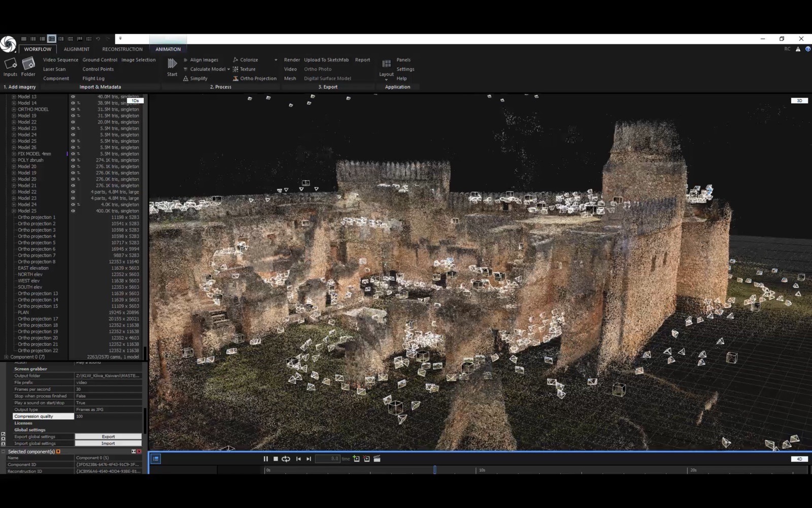Open the Calculate Model dropdown arrow
Image resolution: width=812 pixels, height=508 pixels.
pos(228,69)
